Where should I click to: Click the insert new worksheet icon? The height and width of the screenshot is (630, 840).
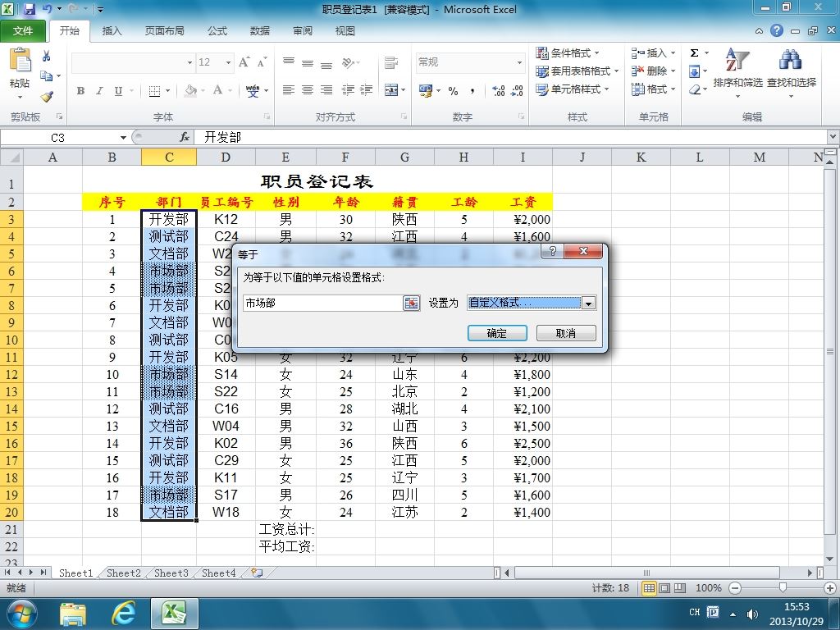coord(257,573)
